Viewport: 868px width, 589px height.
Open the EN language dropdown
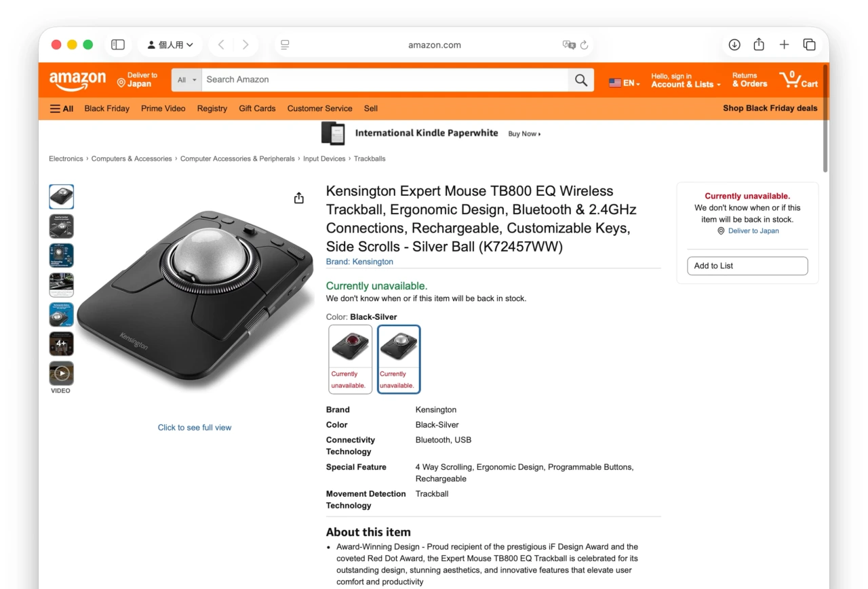[x=623, y=83]
